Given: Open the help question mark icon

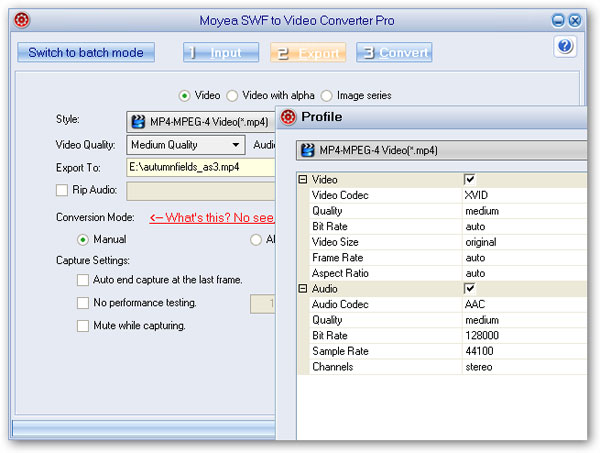Looking at the screenshot, I should coord(565,46).
